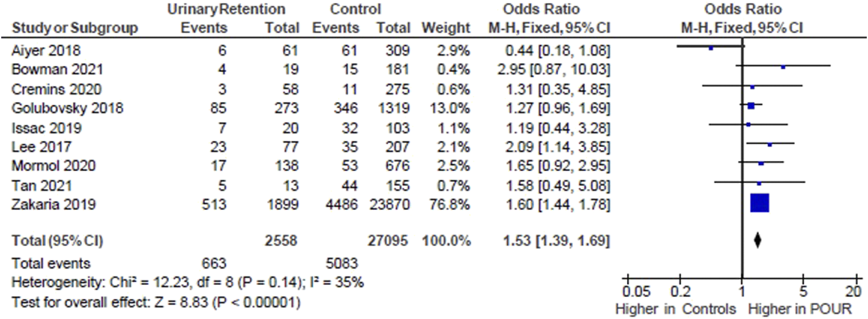Click the Golubovsky 2018 blue square marker
Image resolution: width=868 pixels, height=319 pixels.
click(x=751, y=106)
